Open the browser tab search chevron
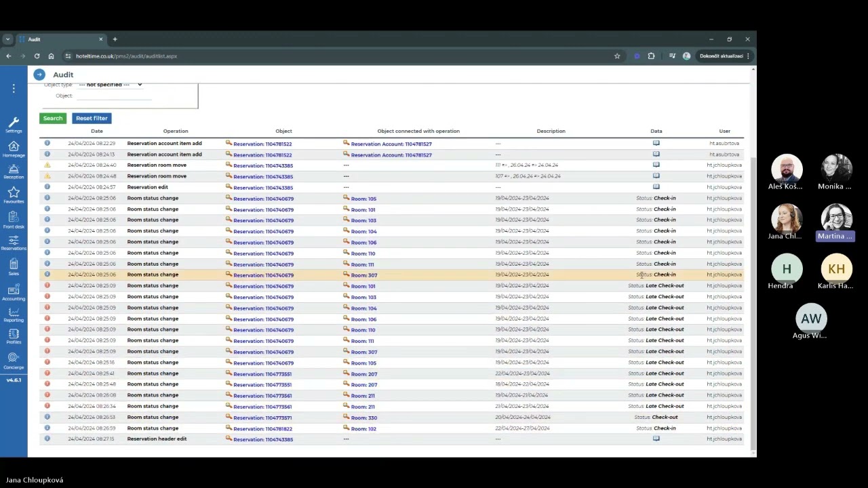The height and width of the screenshot is (488, 868). [7, 39]
